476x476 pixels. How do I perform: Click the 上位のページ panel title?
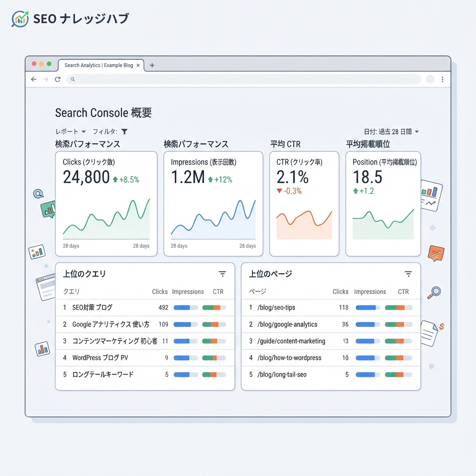271,274
